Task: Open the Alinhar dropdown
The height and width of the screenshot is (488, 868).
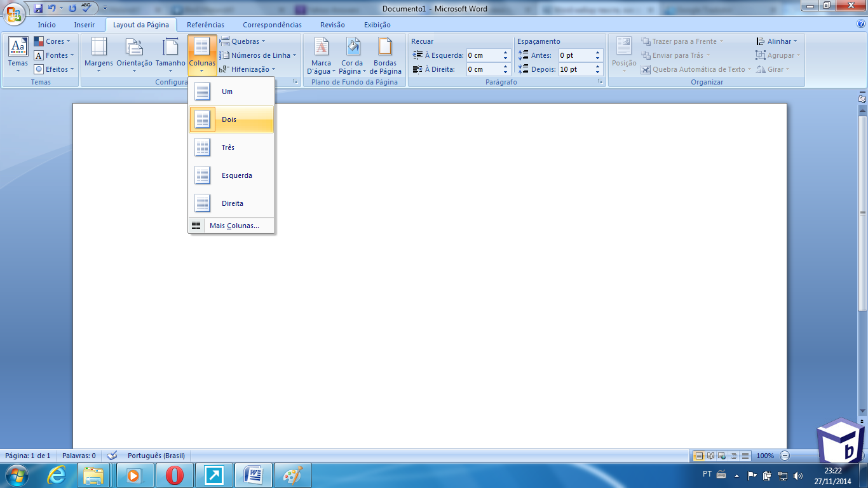Action: (776, 41)
